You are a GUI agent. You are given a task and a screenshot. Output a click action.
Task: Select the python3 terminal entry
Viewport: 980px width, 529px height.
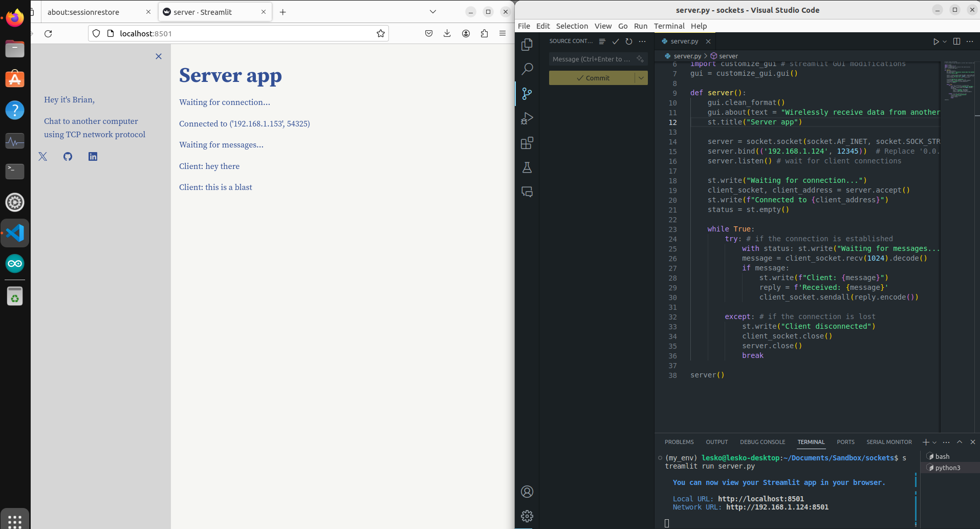(950, 468)
